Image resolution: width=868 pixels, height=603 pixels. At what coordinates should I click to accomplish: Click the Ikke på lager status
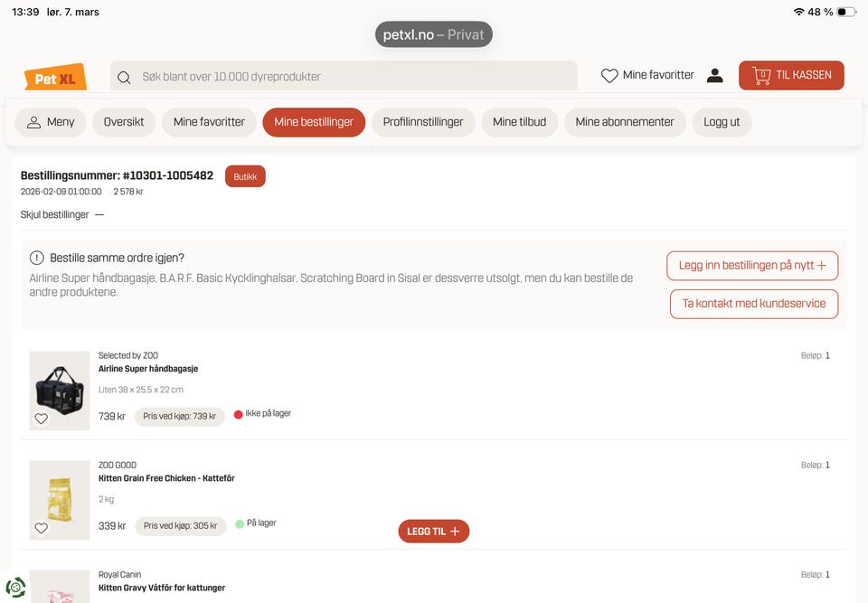click(x=262, y=414)
